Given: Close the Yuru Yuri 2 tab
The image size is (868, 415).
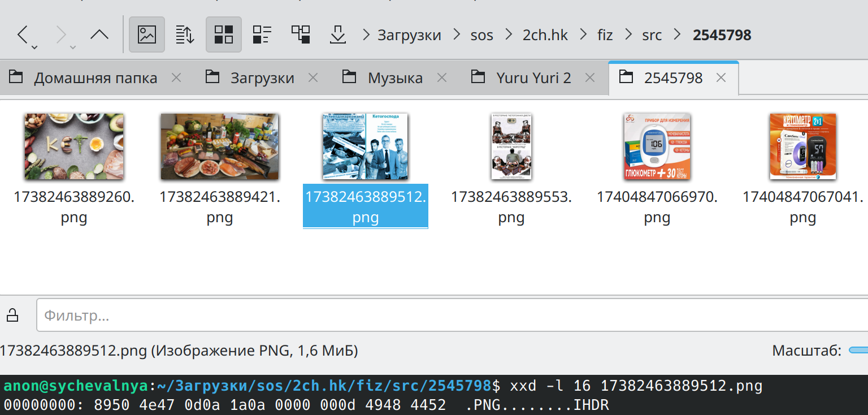Looking at the screenshot, I should click(x=590, y=77).
